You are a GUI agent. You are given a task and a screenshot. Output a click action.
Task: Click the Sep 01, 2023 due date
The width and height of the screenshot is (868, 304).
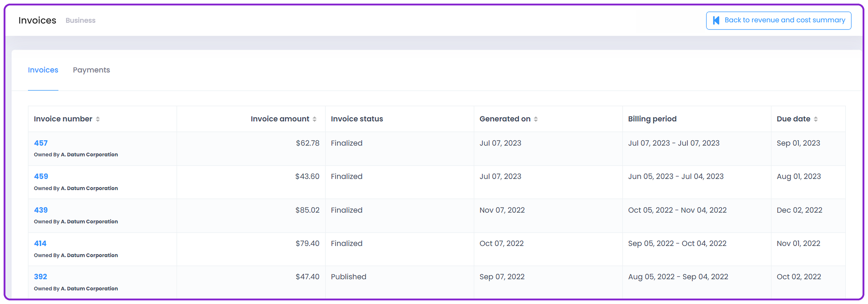(798, 143)
